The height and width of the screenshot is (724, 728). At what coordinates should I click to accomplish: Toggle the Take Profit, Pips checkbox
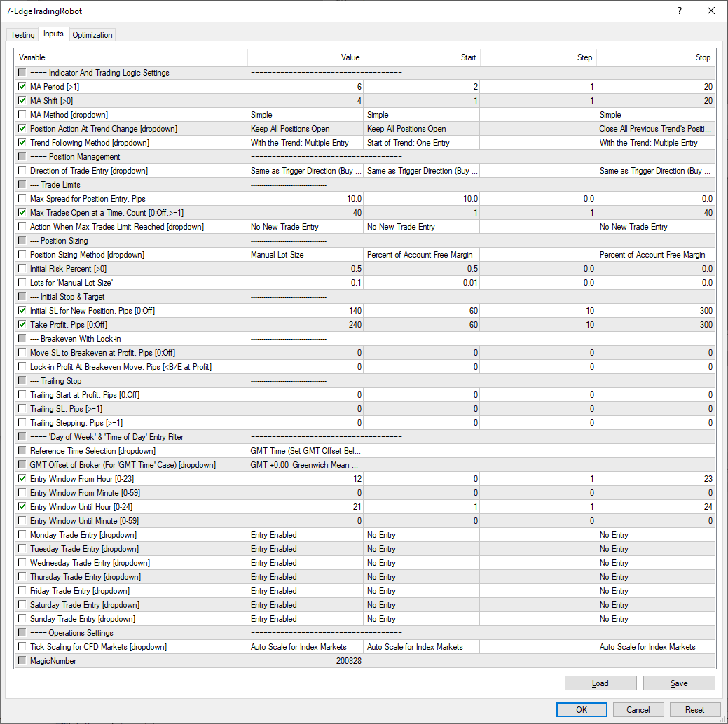coord(22,325)
